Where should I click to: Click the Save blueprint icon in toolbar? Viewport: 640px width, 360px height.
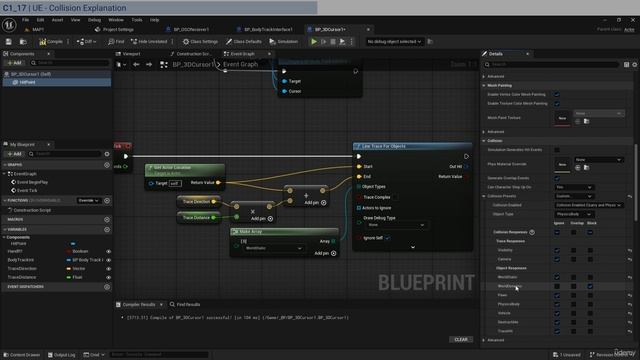coord(9,42)
